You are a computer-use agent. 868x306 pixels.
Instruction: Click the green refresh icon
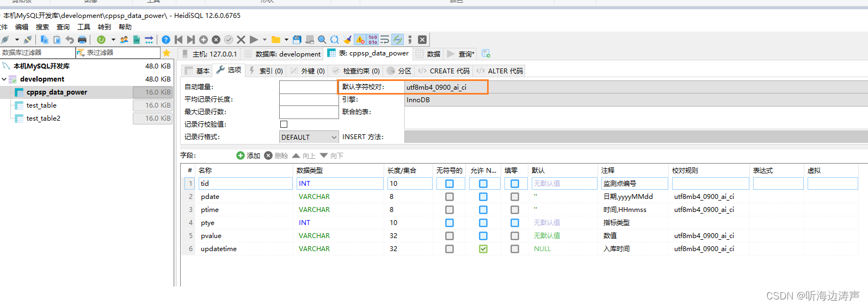101,40
